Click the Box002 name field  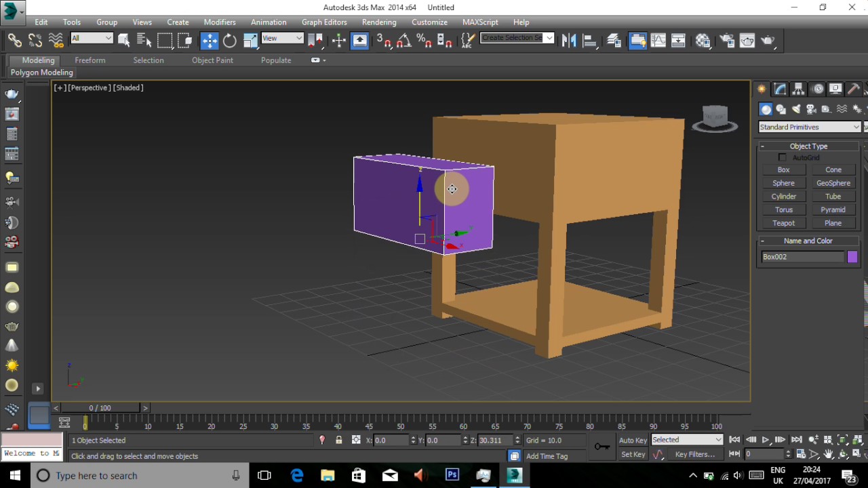[x=802, y=257]
